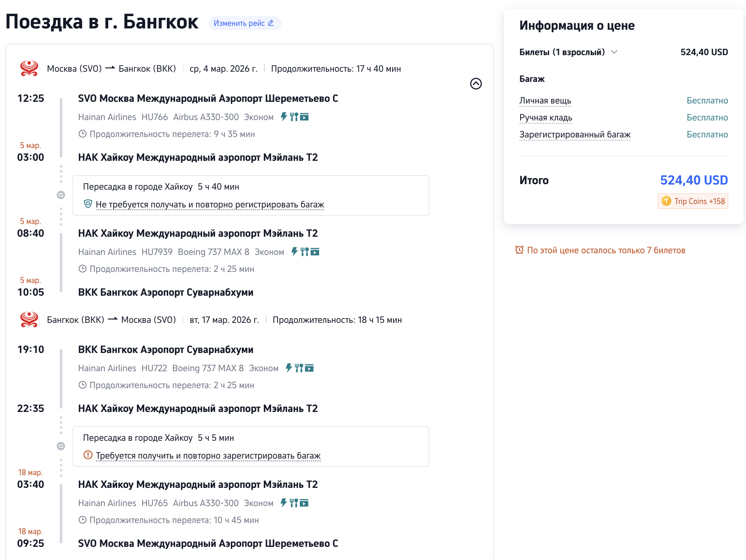Viewport: 746px width, 560px height.
Task: Click the meal icon on flight HU765
Action: pyautogui.click(x=294, y=503)
